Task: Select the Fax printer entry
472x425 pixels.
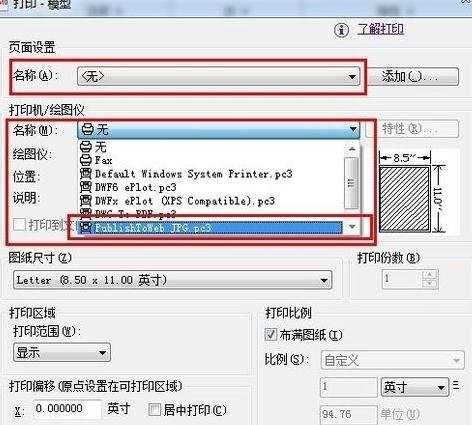Action: pyautogui.click(x=211, y=160)
